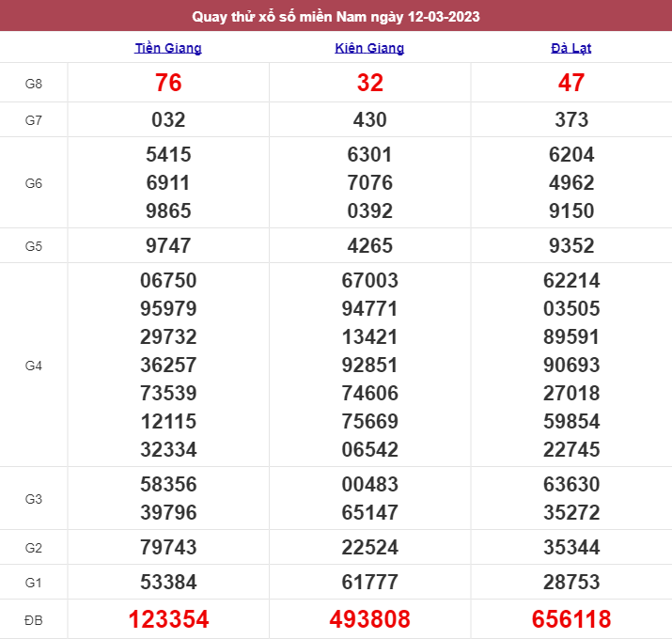Click the title 'Quay thử xổ số miền Nam ngày 12-03-2023'

[x=336, y=17]
